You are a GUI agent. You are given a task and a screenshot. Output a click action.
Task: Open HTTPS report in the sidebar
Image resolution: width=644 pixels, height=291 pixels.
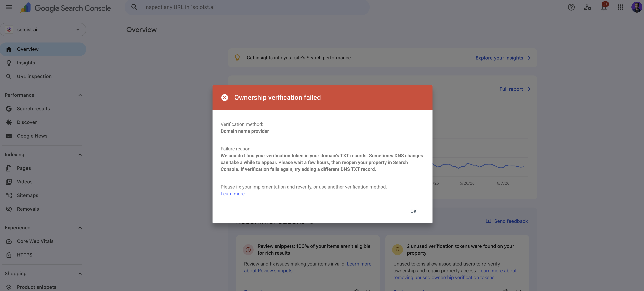point(24,255)
